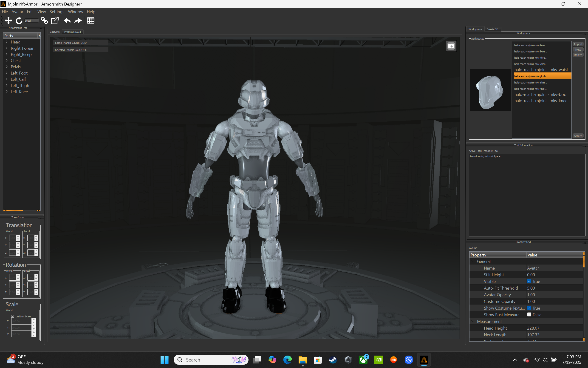
Task: Open volume control tray icon
Action: [x=545, y=360]
